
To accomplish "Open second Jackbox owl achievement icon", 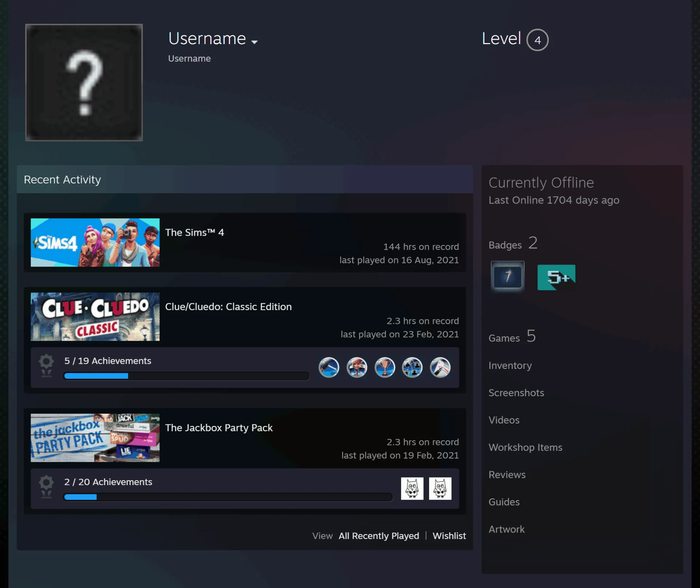I will tap(440, 488).
